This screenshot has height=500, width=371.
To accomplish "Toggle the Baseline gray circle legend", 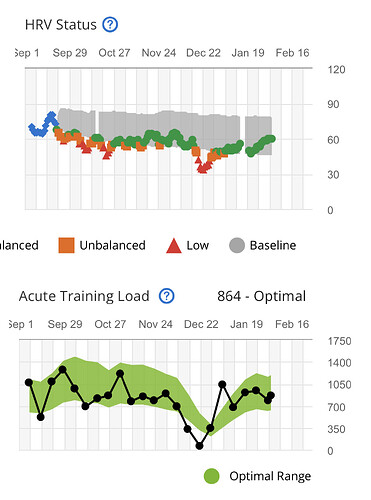I will pos(237,245).
